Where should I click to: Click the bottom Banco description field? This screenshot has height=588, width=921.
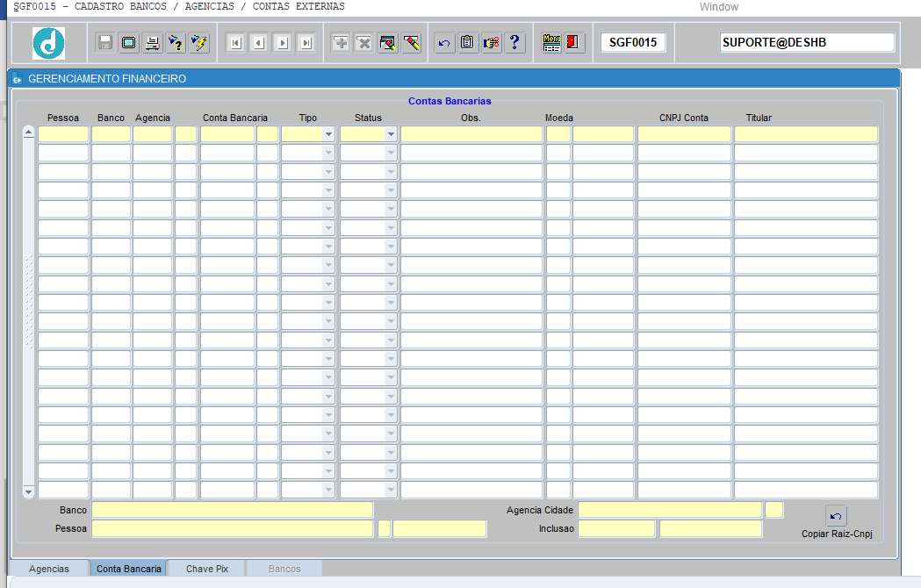[232, 510]
